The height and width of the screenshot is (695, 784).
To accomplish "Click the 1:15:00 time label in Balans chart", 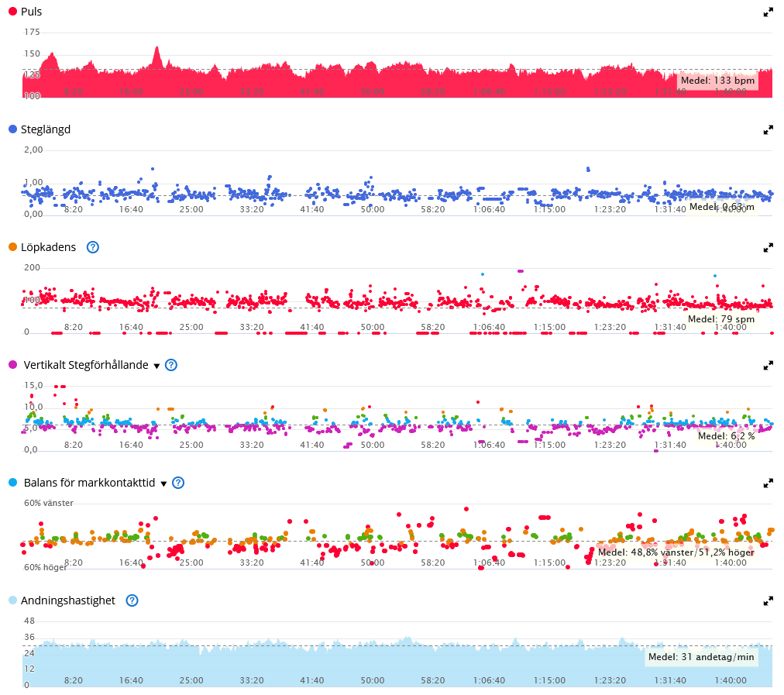I will (549, 563).
